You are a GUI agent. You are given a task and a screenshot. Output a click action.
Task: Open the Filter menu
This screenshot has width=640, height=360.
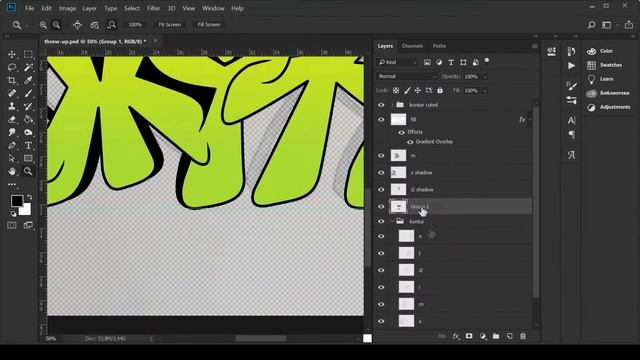pos(153,8)
